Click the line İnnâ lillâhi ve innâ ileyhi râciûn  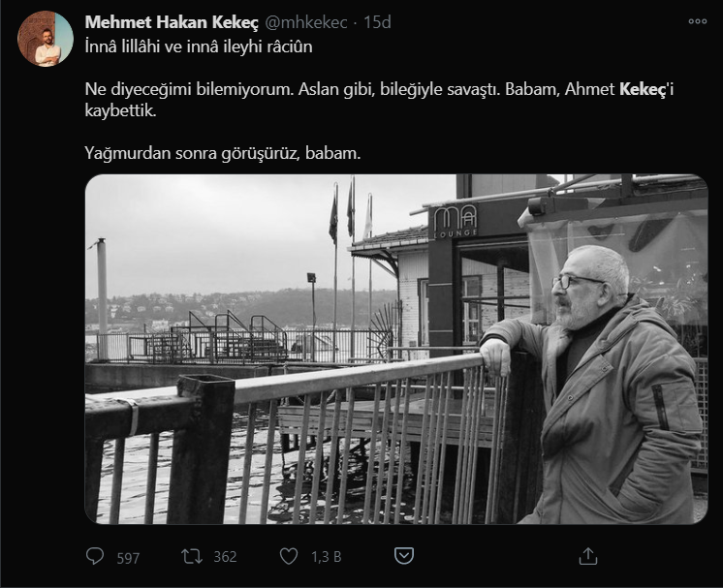click(x=199, y=46)
